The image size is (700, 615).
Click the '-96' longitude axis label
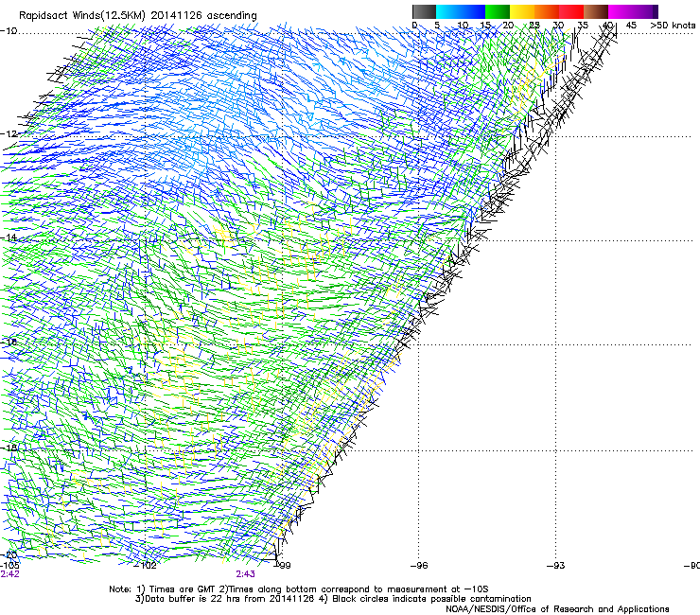point(419,566)
